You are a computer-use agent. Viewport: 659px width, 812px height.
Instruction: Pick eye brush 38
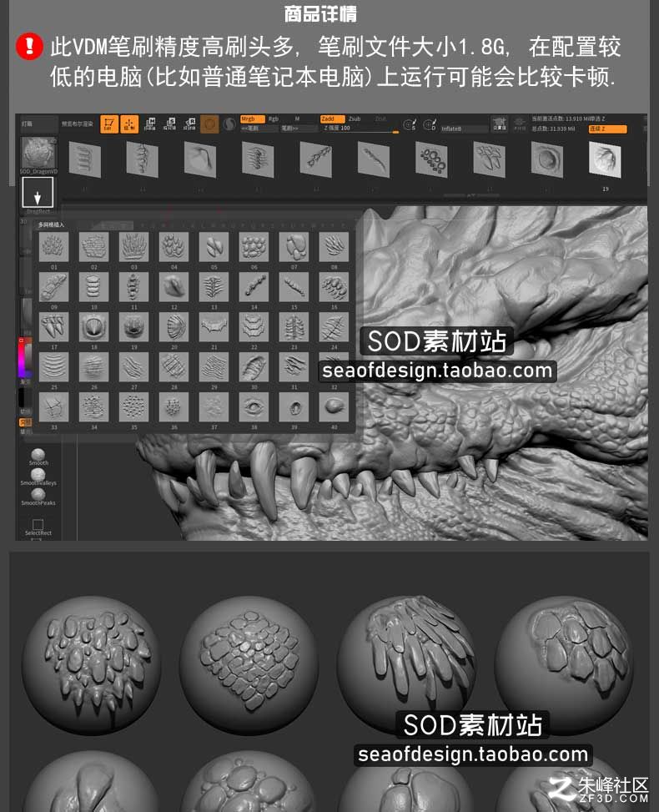pos(254,407)
